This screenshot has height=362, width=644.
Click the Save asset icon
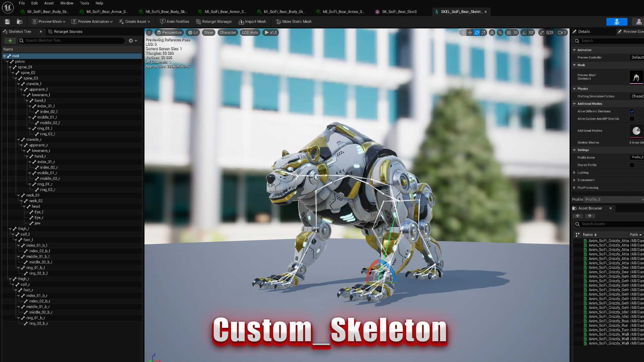click(x=7, y=21)
